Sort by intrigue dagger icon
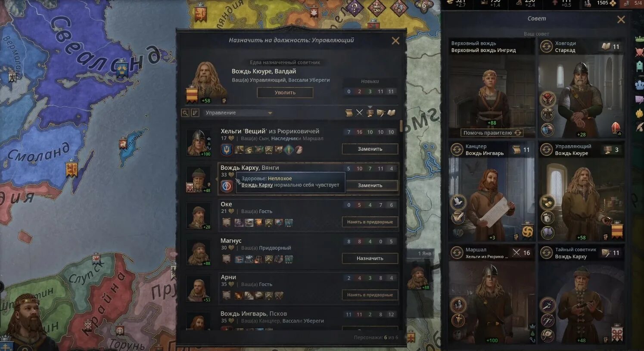The height and width of the screenshot is (351, 644). click(x=380, y=113)
